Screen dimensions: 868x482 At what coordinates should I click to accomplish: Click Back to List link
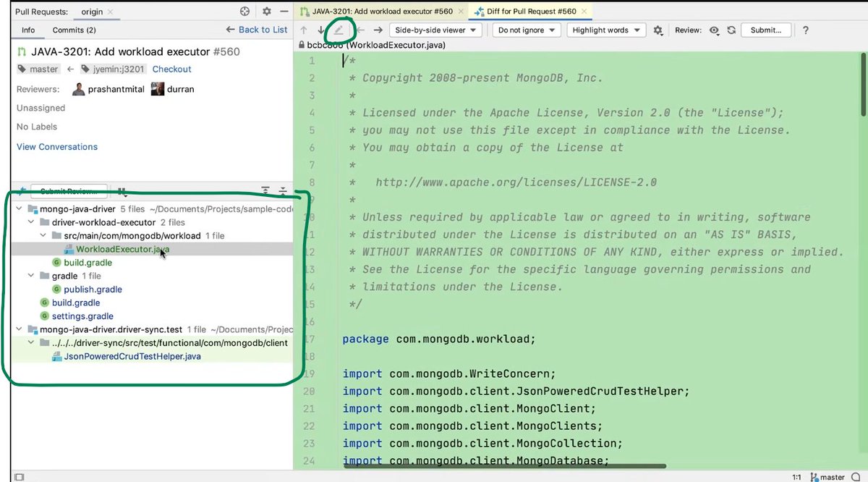click(257, 30)
